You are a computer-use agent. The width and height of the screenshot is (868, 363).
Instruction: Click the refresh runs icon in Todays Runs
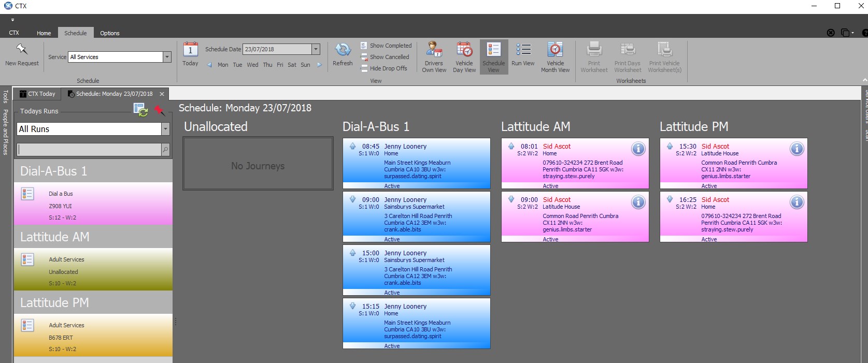140,110
